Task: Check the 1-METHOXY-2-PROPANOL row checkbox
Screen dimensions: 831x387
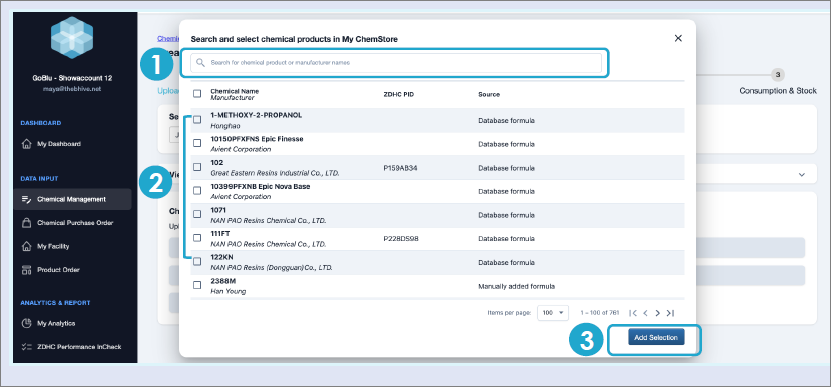Action: tap(197, 120)
